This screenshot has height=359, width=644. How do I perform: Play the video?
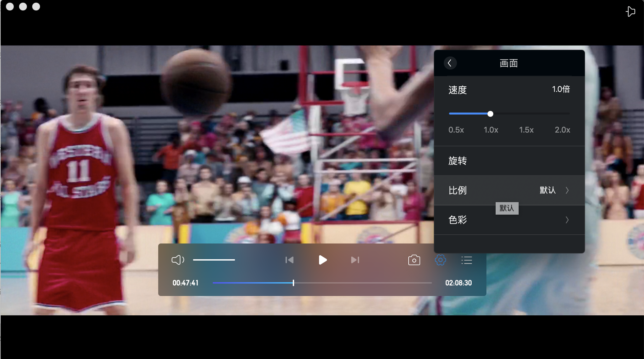(x=323, y=260)
